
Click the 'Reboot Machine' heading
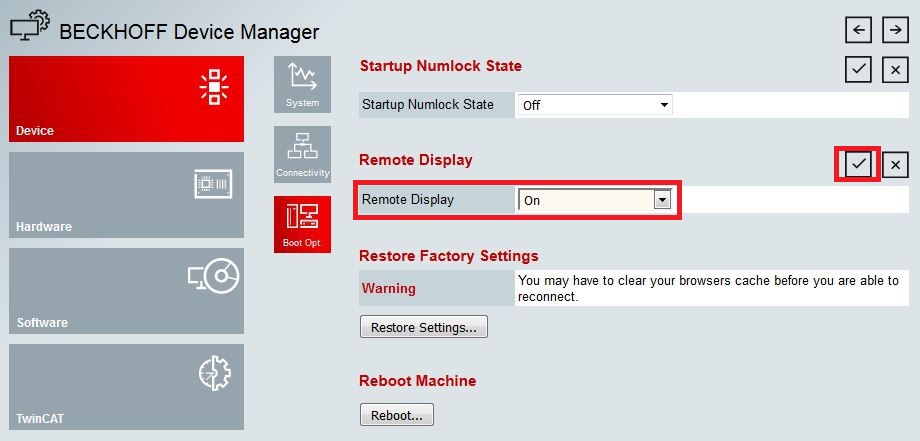point(417,381)
